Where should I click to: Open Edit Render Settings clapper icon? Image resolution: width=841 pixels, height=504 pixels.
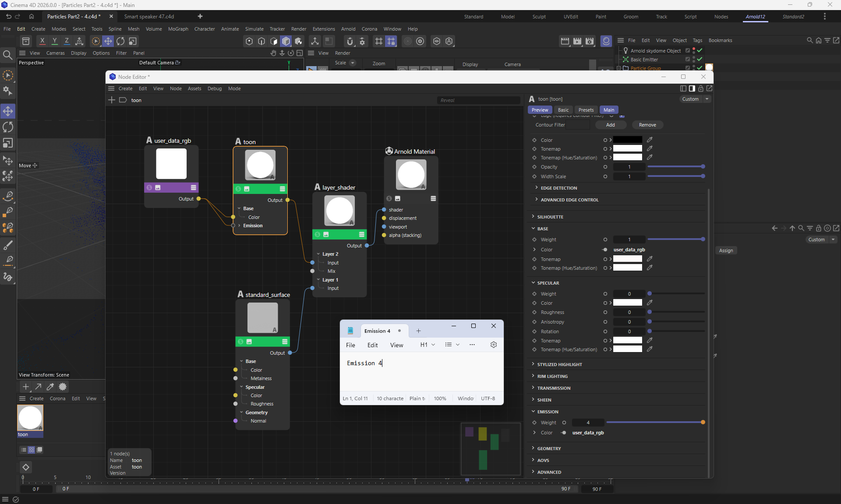(x=590, y=41)
